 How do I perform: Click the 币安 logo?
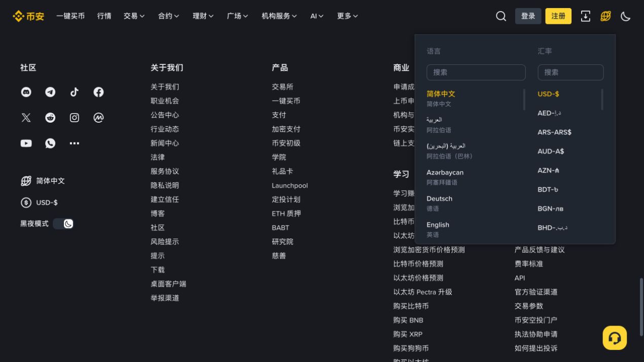coord(28,16)
